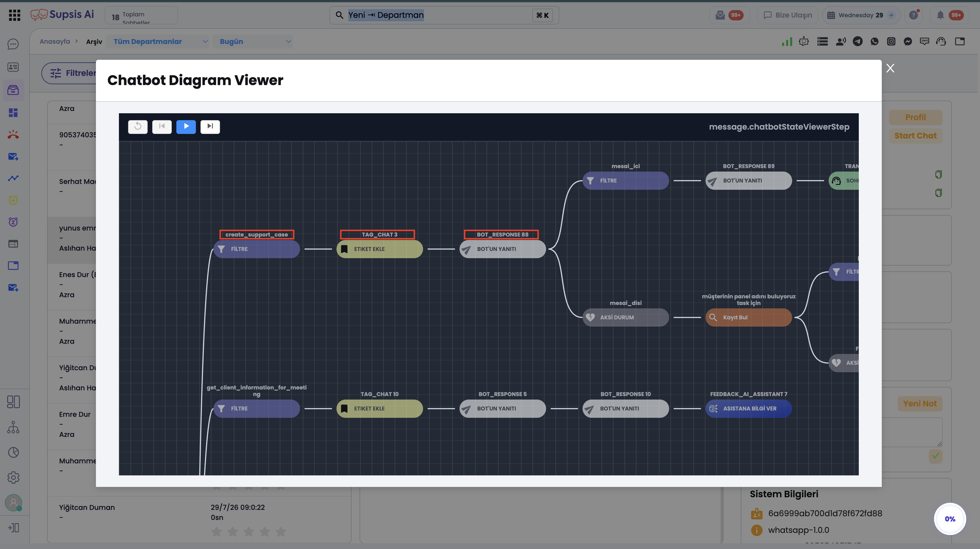This screenshot has height=549, width=980.
Task: Select the BOT'UN YANITI node under BOT_RESPONSE 89
Action: point(749,181)
